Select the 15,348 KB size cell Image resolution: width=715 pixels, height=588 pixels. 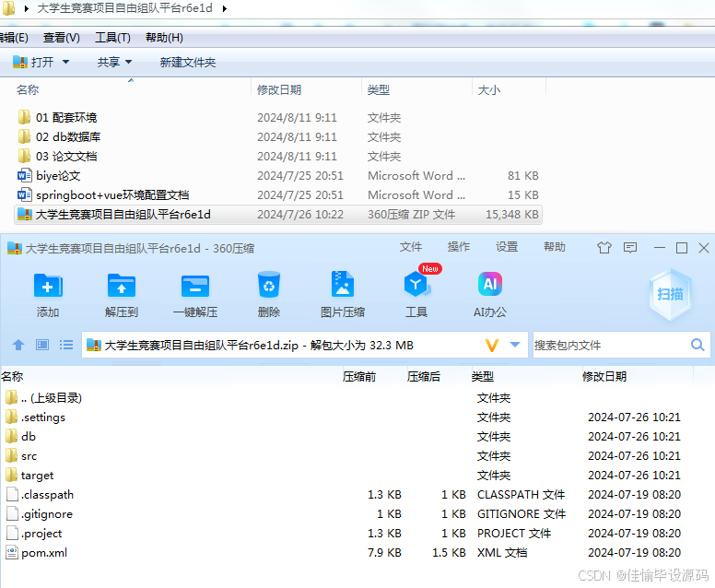[512, 215]
